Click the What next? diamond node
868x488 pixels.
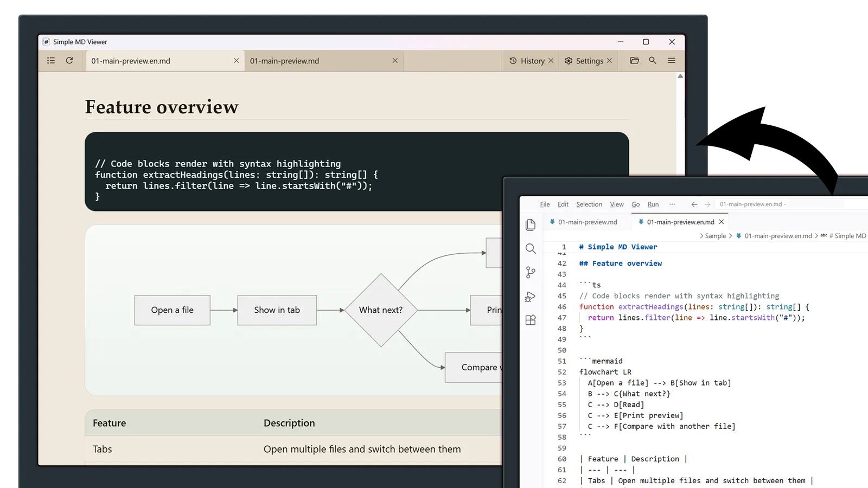(x=381, y=310)
